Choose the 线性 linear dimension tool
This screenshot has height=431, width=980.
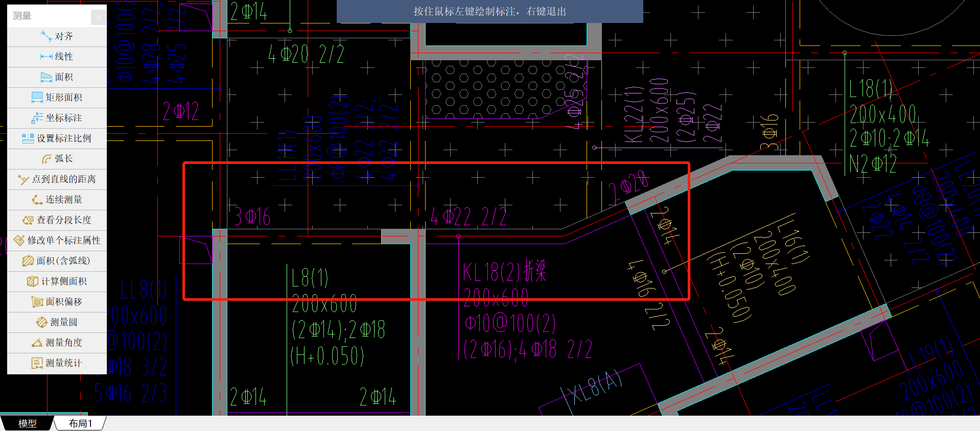pos(57,57)
